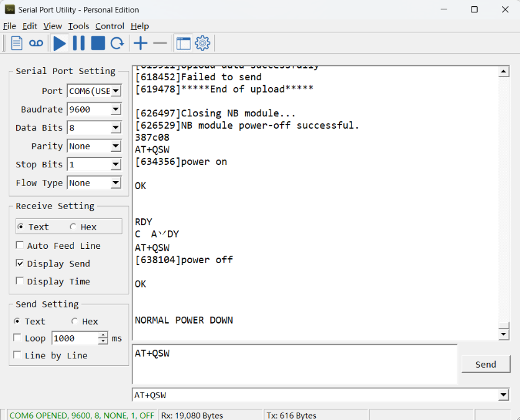Pause the serial port communication
This screenshot has width=520, height=420.
coord(78,43)
